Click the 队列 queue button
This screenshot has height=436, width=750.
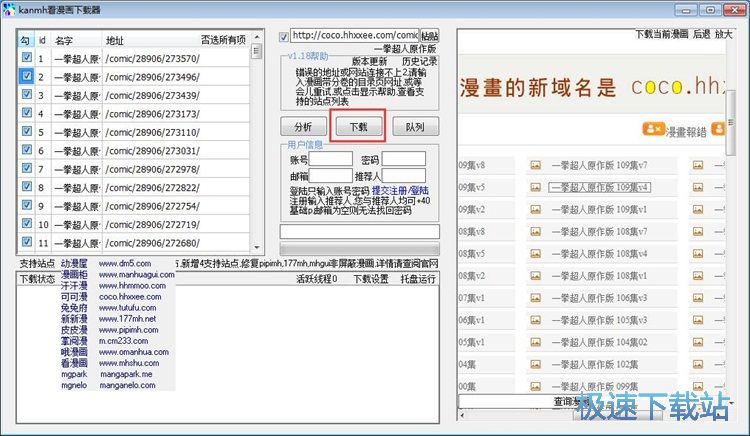click(x=415, y=127)
